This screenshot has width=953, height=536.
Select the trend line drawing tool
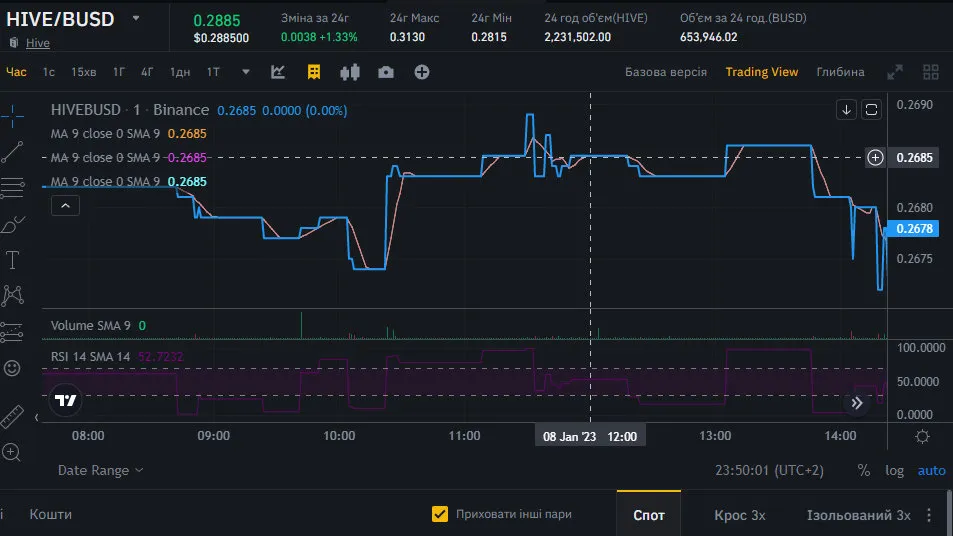[12, 152]
